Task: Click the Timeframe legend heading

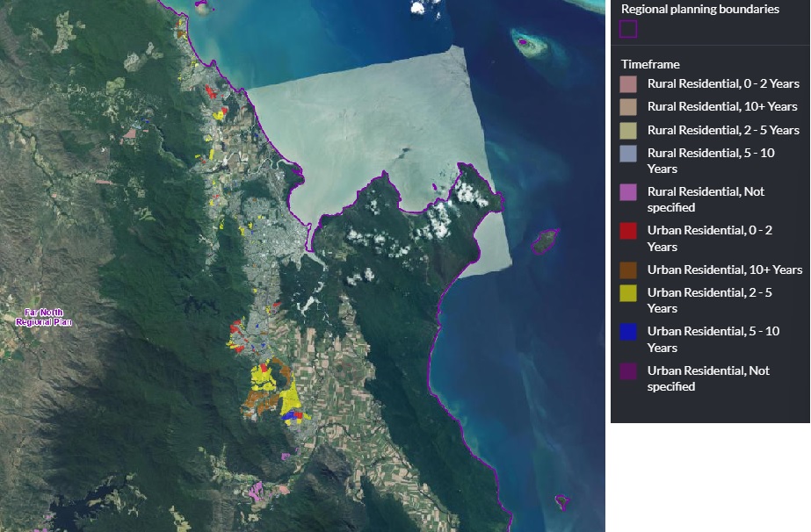Action: pos(650,64)
